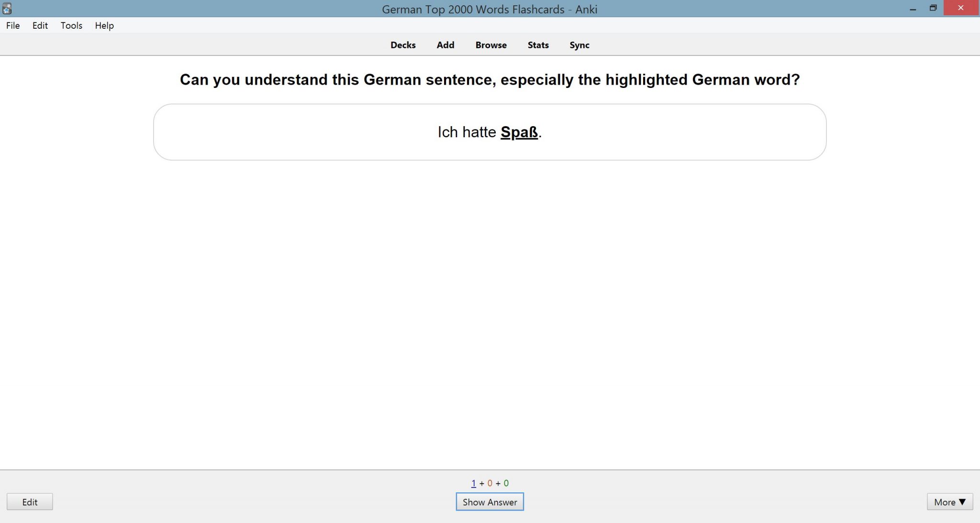Open the File menu
This screenshot has height=523, width=980.
pos(13,25)
